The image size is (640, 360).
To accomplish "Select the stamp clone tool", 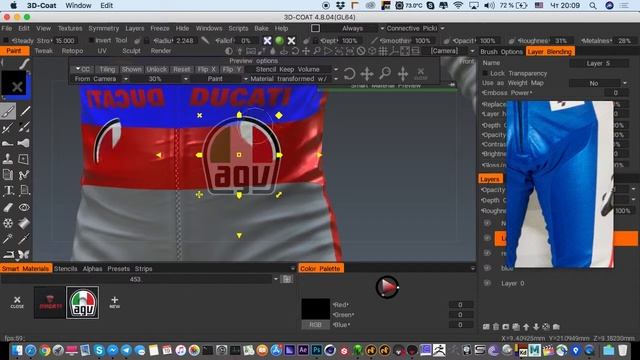I will pos(7,159).
